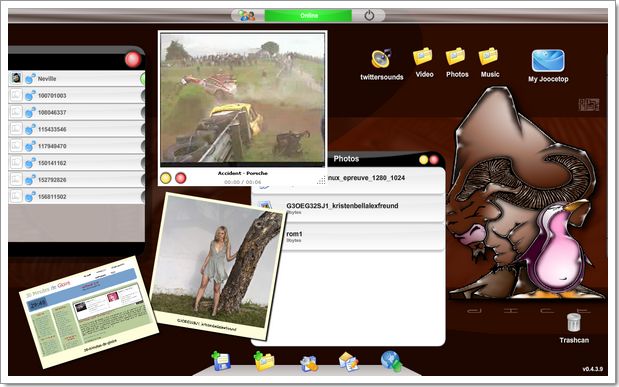Click the red button on the contact list panel

coord(133,60)
